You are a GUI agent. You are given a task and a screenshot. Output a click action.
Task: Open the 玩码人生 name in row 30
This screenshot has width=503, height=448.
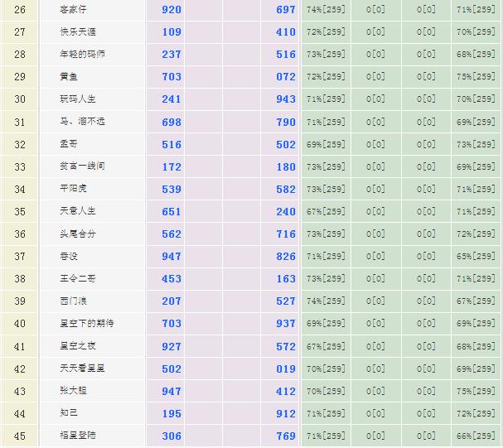click(78, 99)
